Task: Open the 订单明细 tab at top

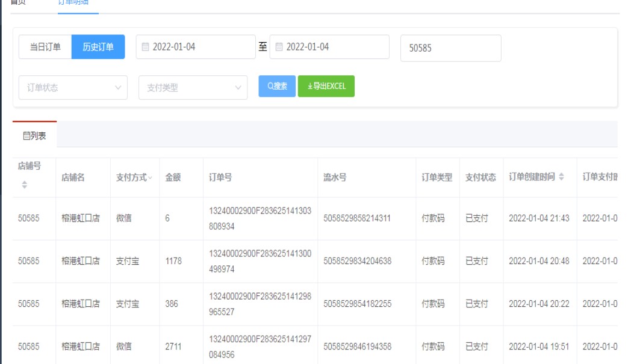Action: pyautogui.click(x=73, y=2)
